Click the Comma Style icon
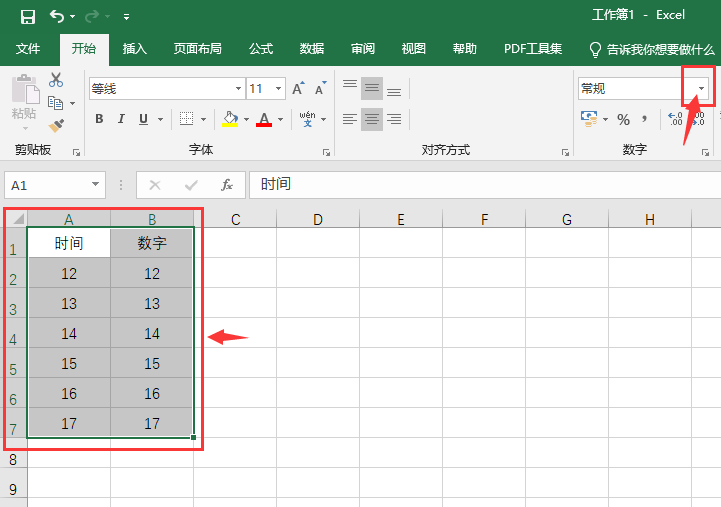The height and width of the screenshot is (507, 721). (x=645, y=120)
